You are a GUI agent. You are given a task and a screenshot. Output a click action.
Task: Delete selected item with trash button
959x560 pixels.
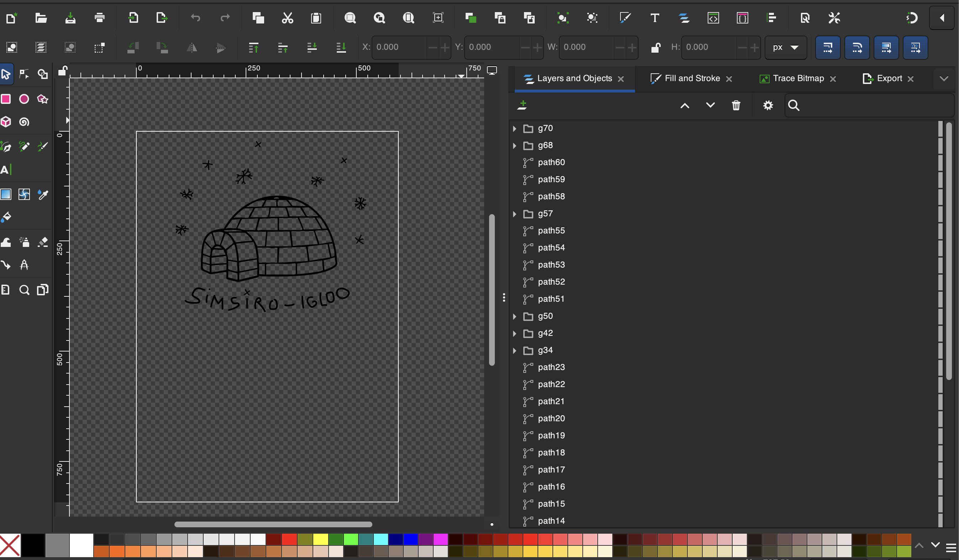click(x=736, y=105)
